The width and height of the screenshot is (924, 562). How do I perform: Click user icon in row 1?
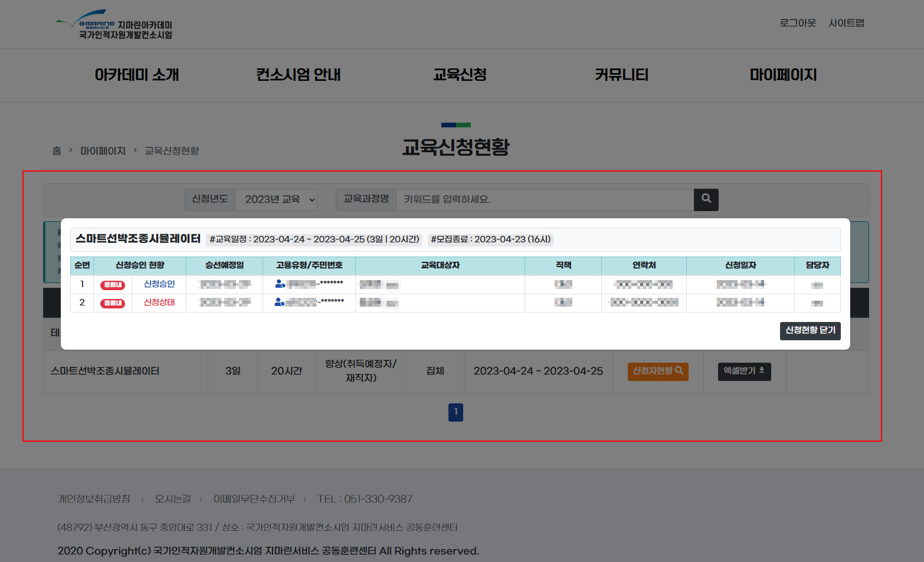tap(280, 284)
